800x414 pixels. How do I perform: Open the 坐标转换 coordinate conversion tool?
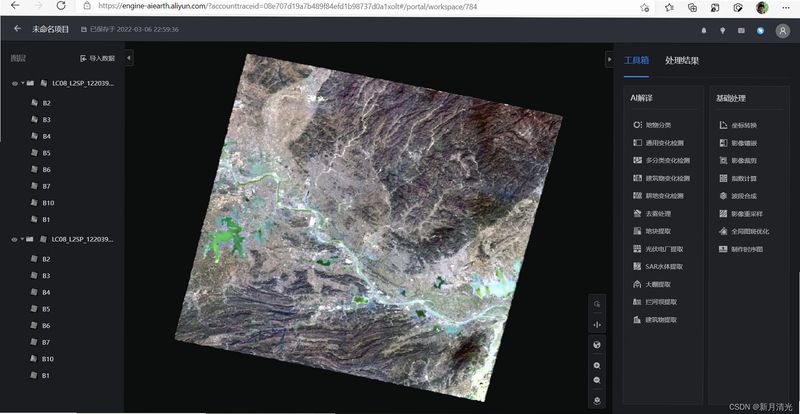click(738, 125)
